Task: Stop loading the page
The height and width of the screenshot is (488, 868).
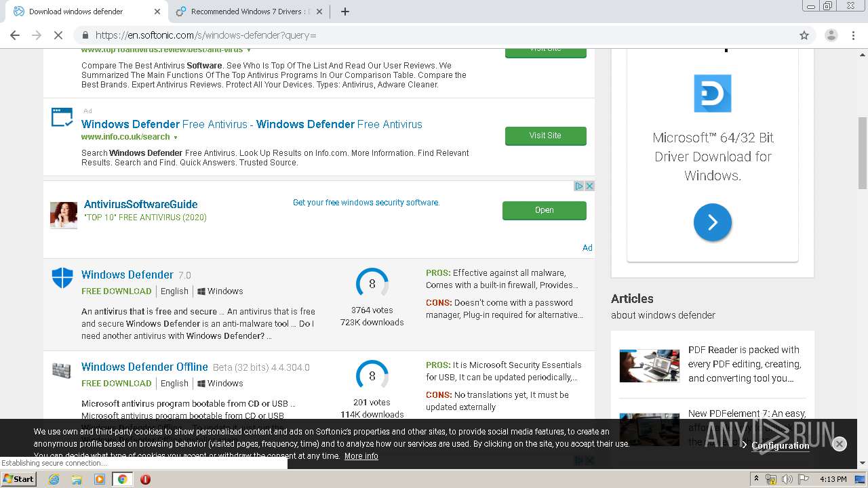Action: click(x=58, y=35)
